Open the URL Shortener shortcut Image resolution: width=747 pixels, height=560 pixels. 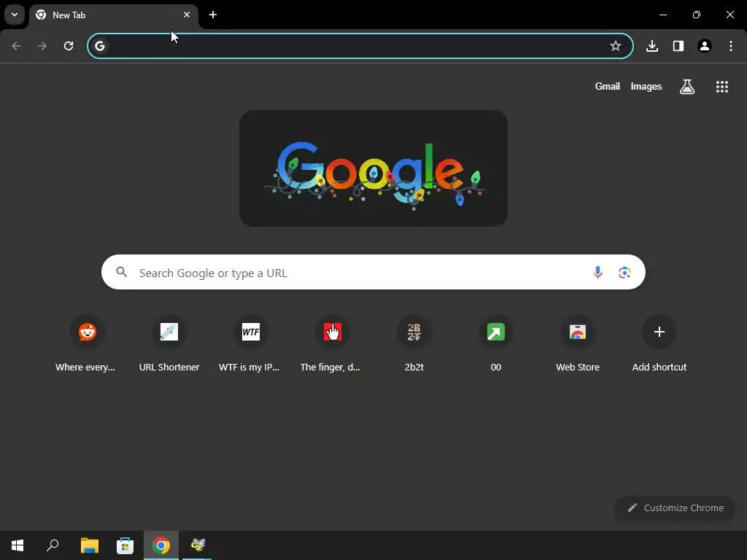tap(169, 344)
